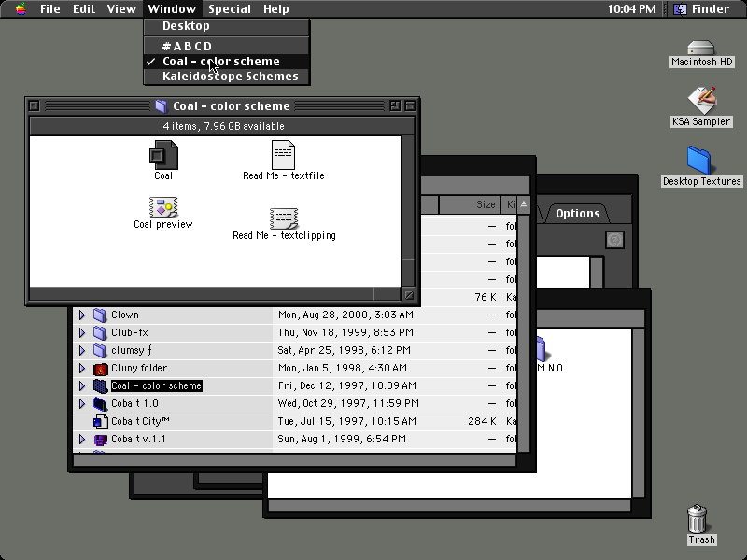Select the Cluny folder fire icon
The image size is (747, 560).
(x=100, y=369)
